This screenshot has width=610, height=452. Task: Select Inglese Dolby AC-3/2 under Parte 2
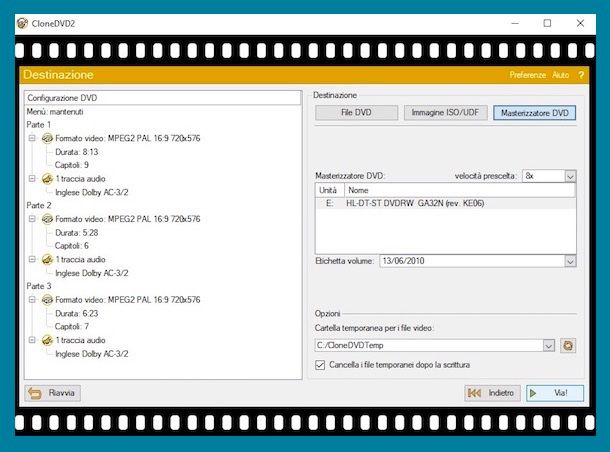pyautogui.click(x=91, y=273)
